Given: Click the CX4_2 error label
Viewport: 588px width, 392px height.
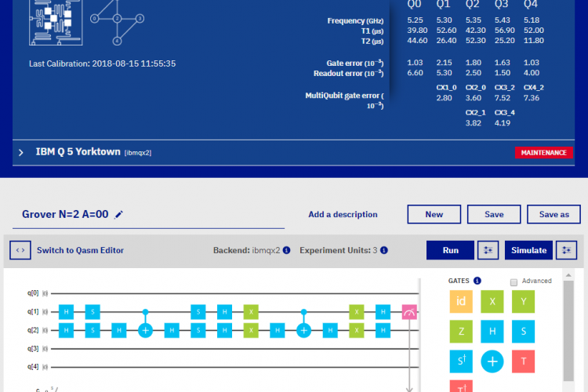Looking at the screenshot, I should tap(534, 87).
